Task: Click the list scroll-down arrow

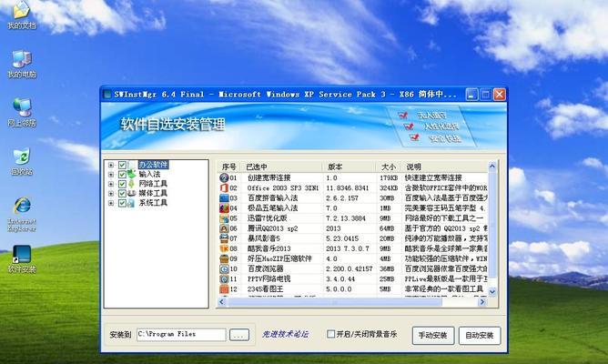Action: [492, 292]
